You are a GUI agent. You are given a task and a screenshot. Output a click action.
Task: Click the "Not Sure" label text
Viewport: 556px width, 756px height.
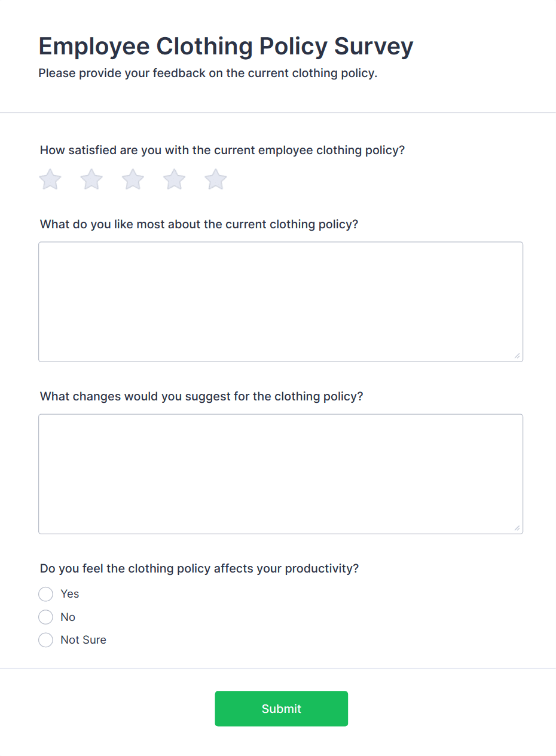click(x=83, y=639)
